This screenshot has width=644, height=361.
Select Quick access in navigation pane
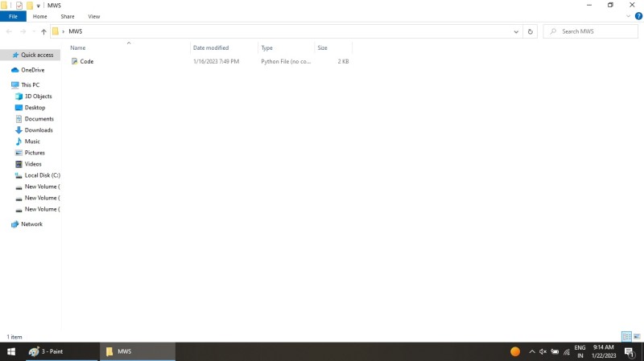click(x=31, y=55)
